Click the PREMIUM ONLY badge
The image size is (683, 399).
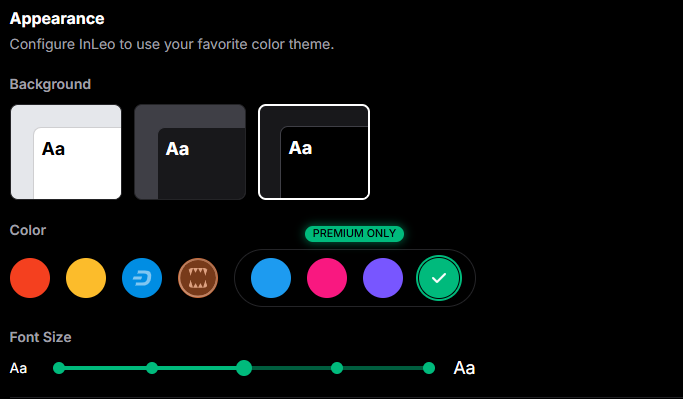point(354,233)
